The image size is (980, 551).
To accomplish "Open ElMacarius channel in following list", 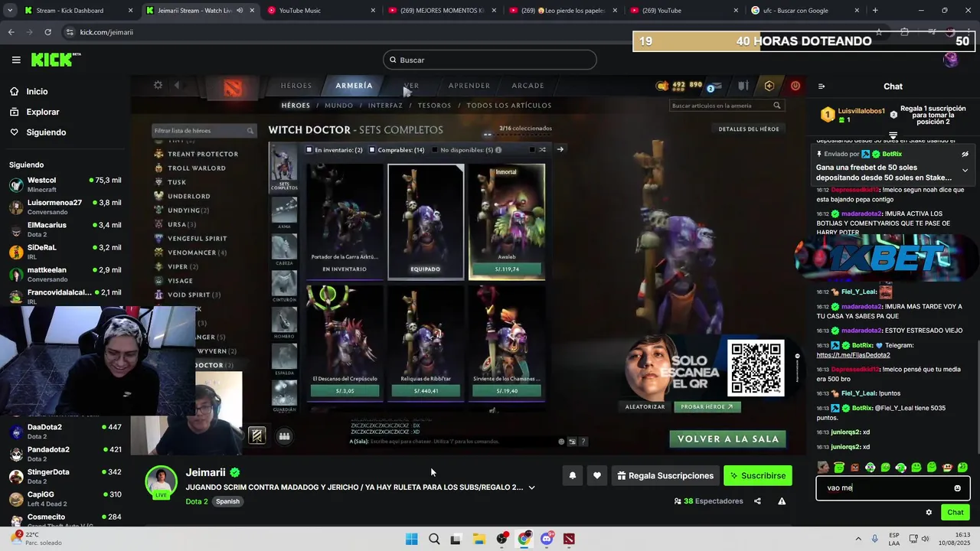I will tap(65, 230).
